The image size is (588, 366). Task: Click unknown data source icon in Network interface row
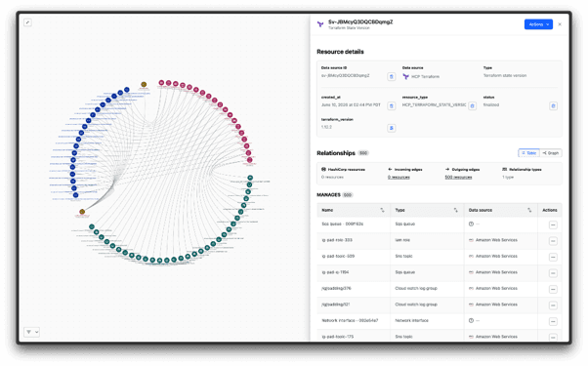click(x=471, y=321)
